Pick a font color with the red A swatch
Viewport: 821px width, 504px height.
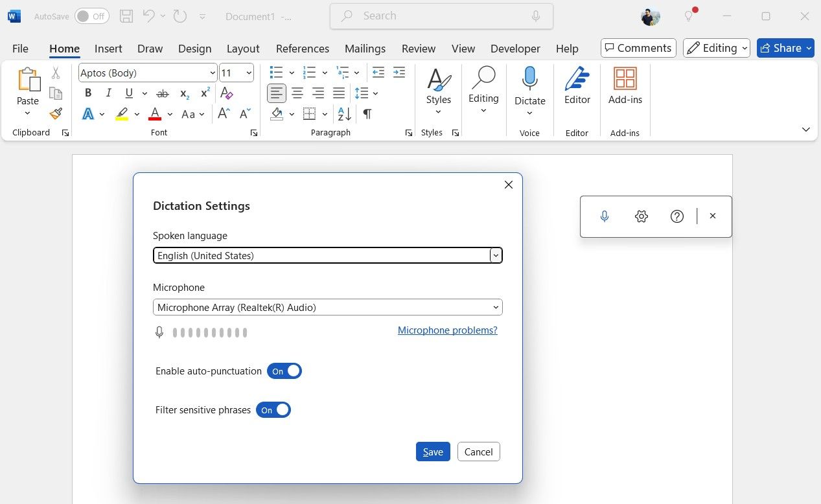coord(154,114)
